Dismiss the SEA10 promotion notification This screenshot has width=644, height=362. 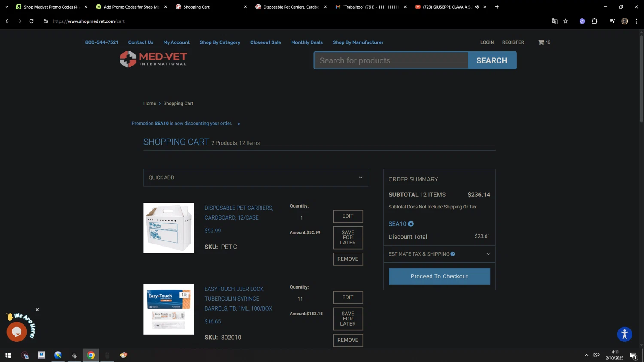click(239, 124)
